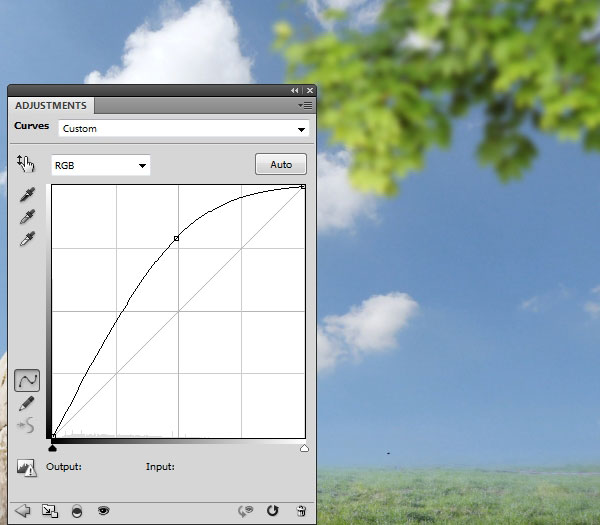Image resolution: width=600 pixels, height=525 pixels.
Task: Pick the black point eyedropper
Action: click(27, 194)
